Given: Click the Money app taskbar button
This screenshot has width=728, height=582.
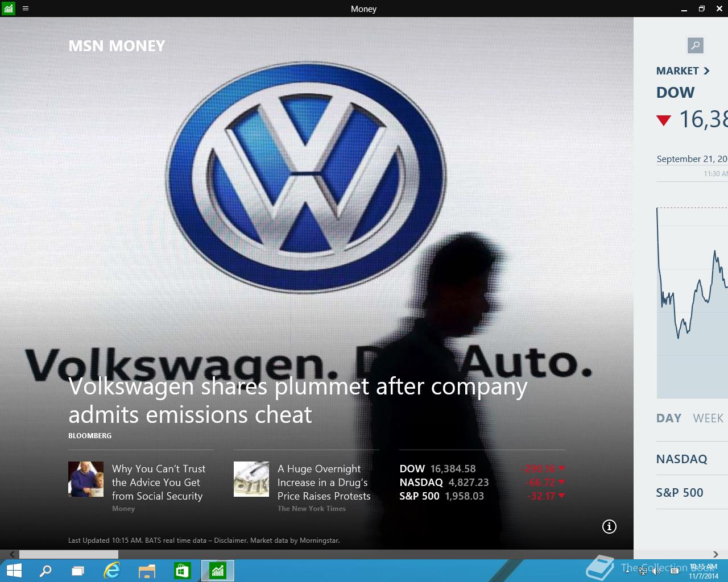Looking at the screenshot, I should [x=218, y=571].
